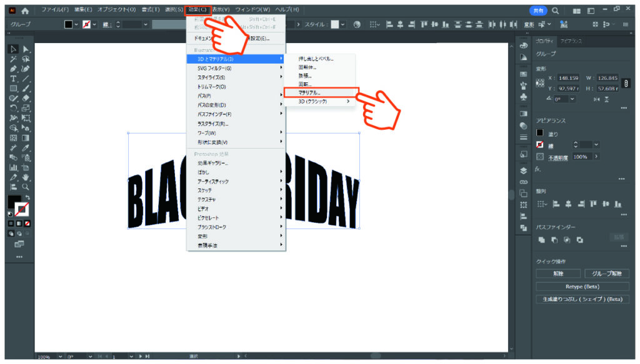640x364 pixels.
Task: Enable Draw Behind mode
Action: click(x=19, y=234)
